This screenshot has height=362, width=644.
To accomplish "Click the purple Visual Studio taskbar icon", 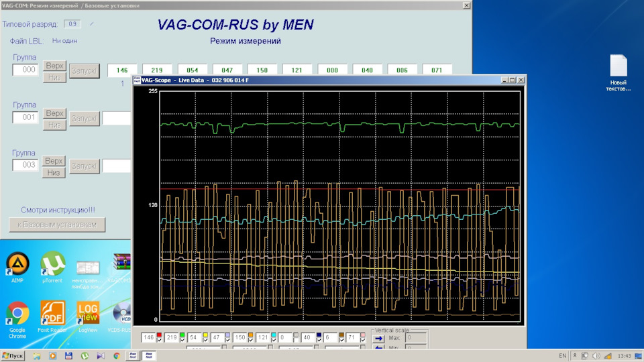I will pos(101,356).
